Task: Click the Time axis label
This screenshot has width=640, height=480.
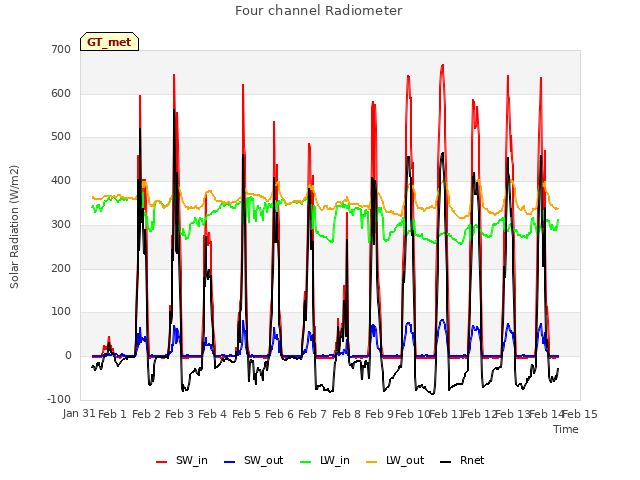Action: pyautogui.click(x=566, y=429)
